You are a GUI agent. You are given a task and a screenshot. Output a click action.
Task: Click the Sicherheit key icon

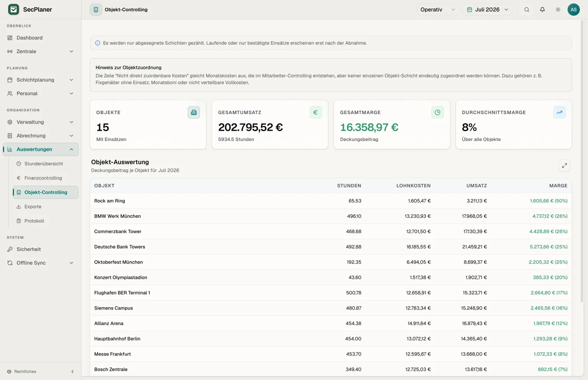10,249
